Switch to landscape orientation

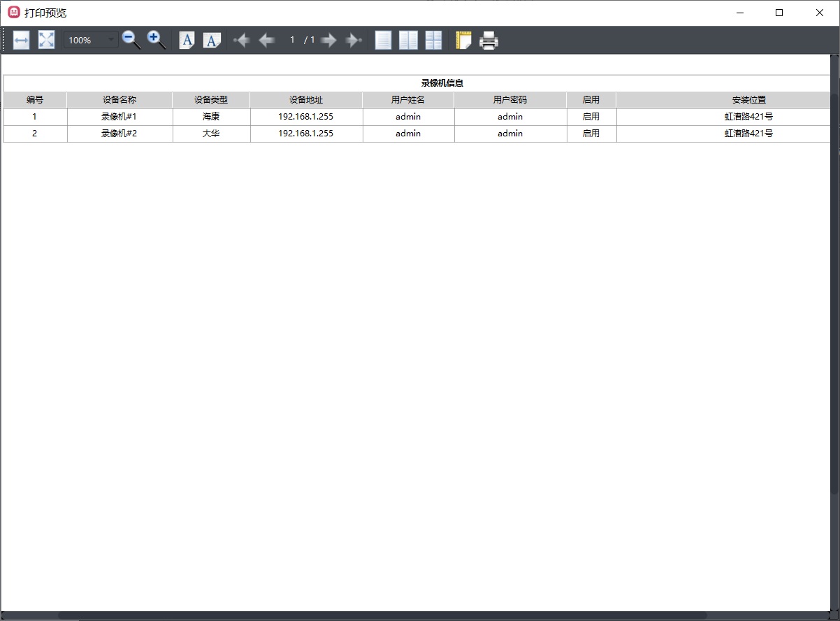tap(212, 41)
